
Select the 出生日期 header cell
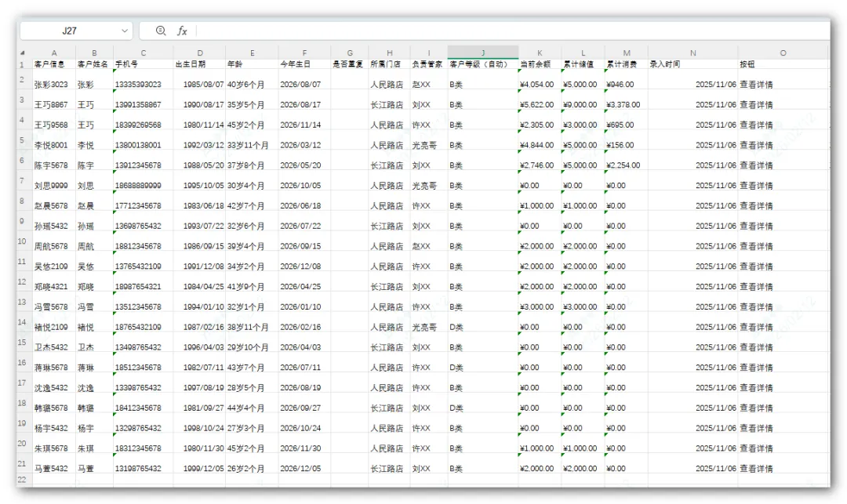tap(199, 64)
